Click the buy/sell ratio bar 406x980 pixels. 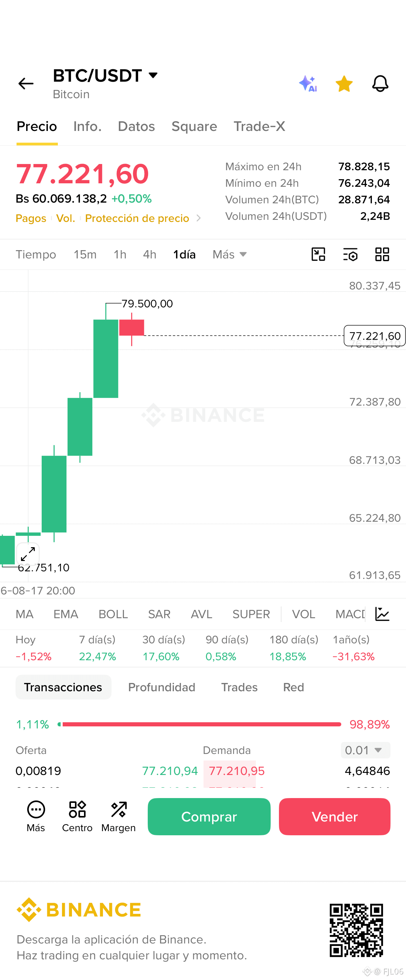pyautogui.click(x=200, y=724)
